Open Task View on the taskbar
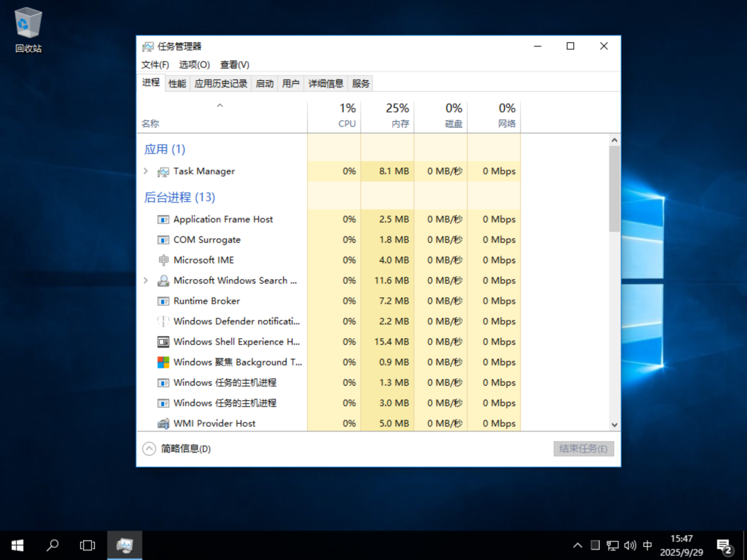Viewport: 747px width, 560px height. pos(87,545)
